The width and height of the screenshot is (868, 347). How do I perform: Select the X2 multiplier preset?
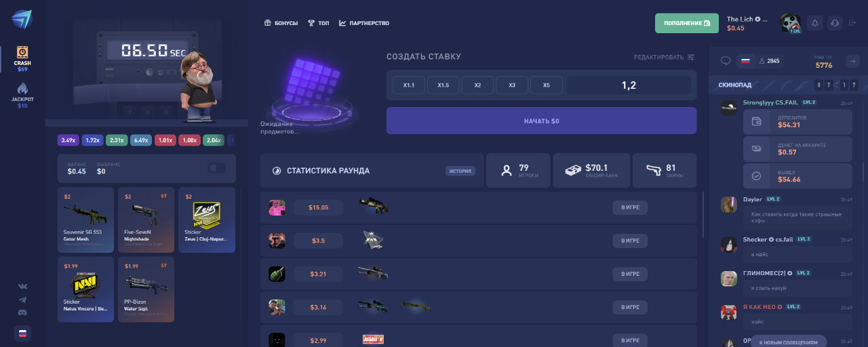[478, 85]
